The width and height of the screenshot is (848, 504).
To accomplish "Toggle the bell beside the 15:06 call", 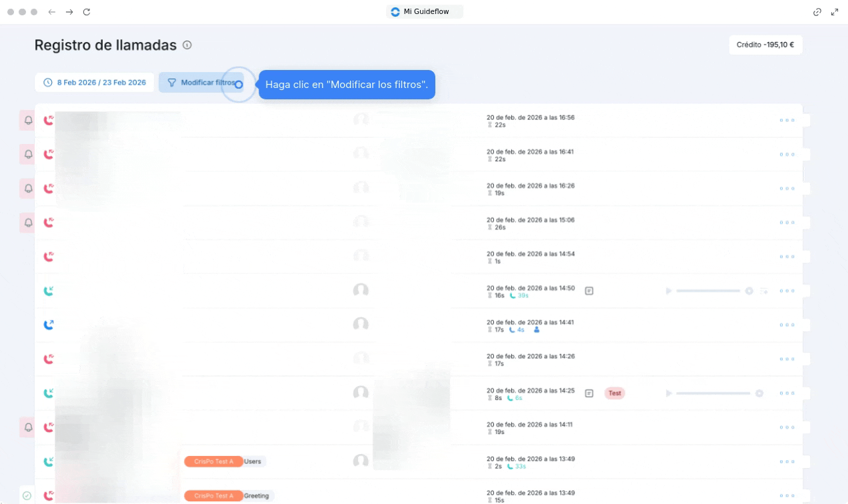I will [x=28, y=223].
